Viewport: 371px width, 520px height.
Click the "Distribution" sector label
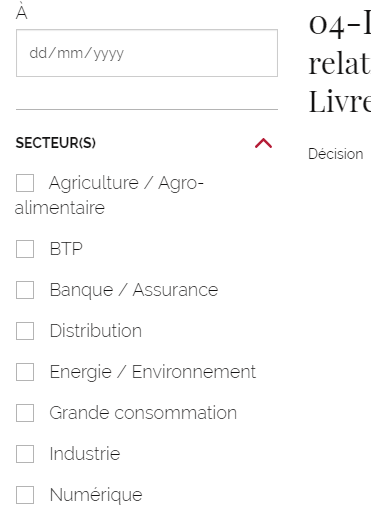[96, 331]
